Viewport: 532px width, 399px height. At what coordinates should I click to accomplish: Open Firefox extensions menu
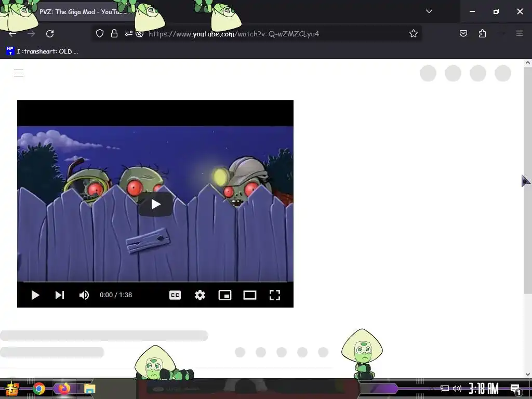[483, 33]
